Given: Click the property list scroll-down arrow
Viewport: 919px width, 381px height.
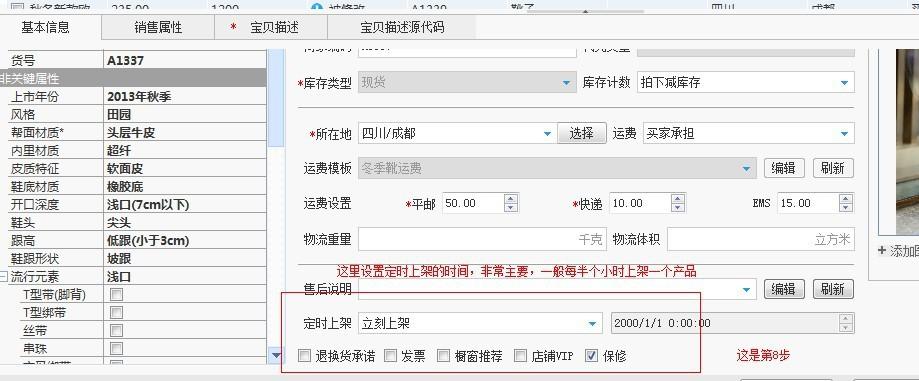Looking at the screenshot, I should tap(275, 355).
